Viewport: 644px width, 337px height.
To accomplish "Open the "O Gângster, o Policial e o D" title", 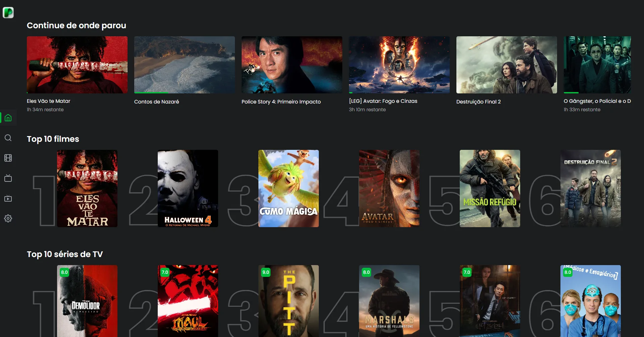I will pos(597,101).
